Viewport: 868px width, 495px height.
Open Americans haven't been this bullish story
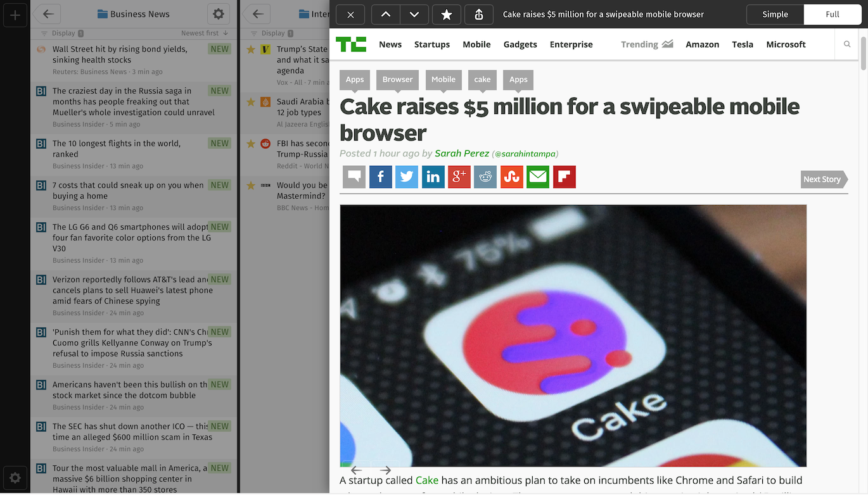coord(134,396)
